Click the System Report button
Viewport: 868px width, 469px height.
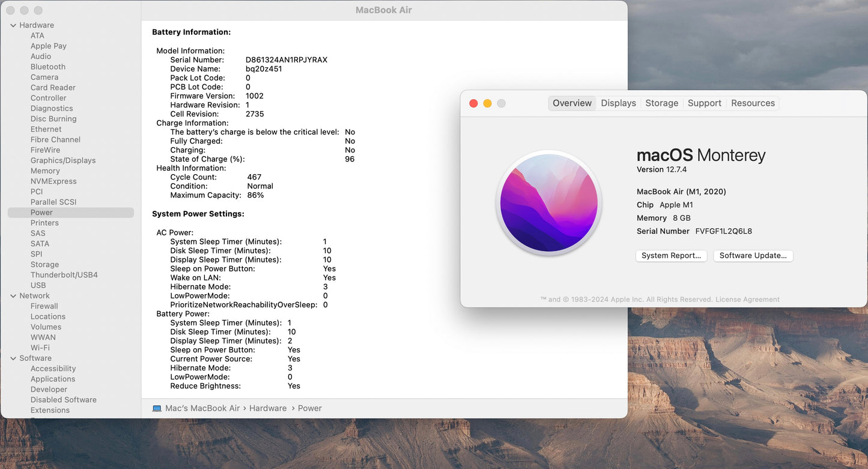pyautogui.click(x=671, y=256)
